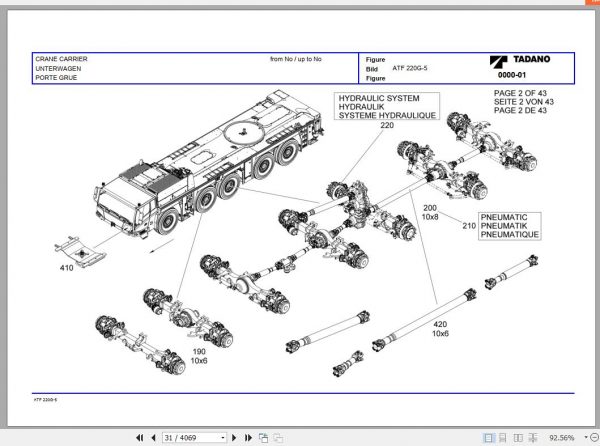Select facing pages view mode
Image resolution: width=600 pixels, height=446 pixels.
[518, 438]
